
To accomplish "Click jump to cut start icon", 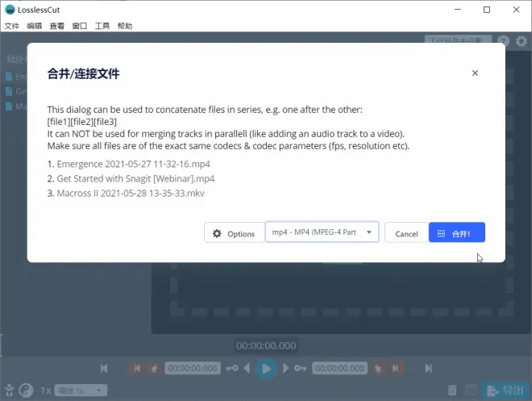I will (x=137, y=369).
